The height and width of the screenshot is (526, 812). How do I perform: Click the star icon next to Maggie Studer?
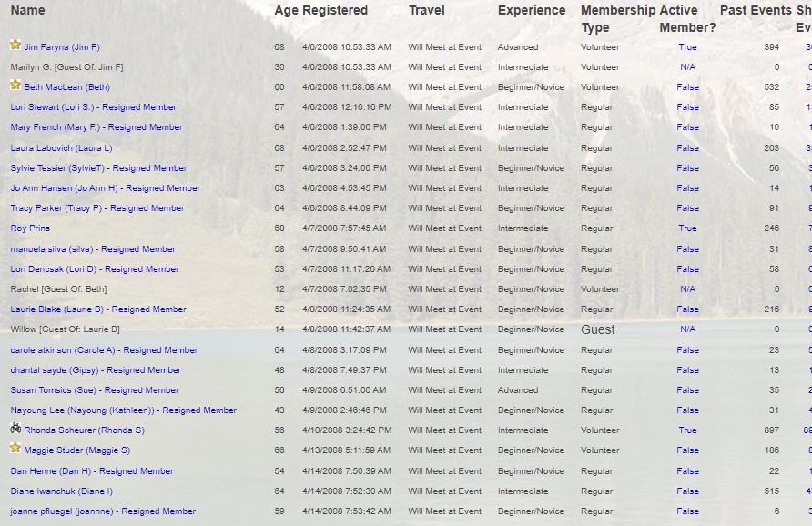15,448
